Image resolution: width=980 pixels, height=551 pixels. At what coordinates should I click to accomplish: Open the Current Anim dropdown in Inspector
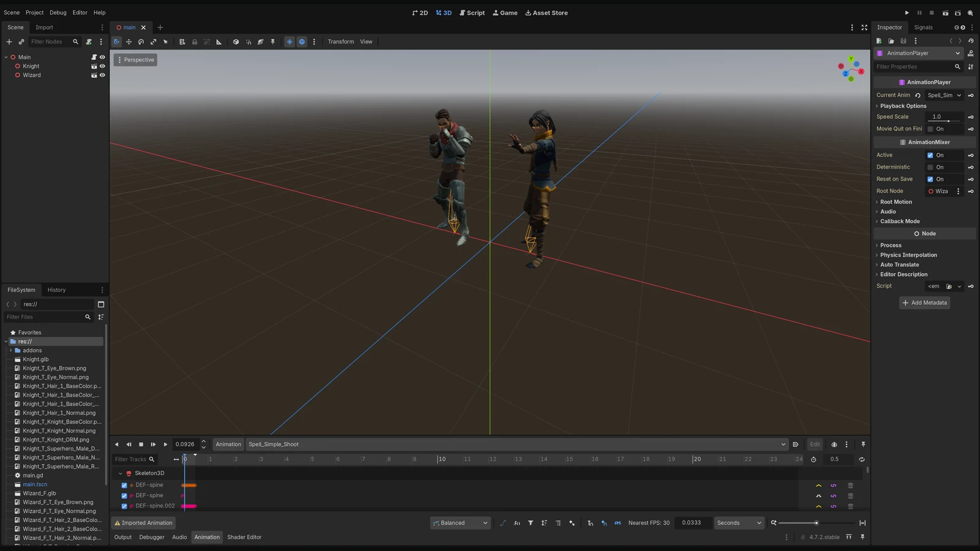[x=944, y=96]
